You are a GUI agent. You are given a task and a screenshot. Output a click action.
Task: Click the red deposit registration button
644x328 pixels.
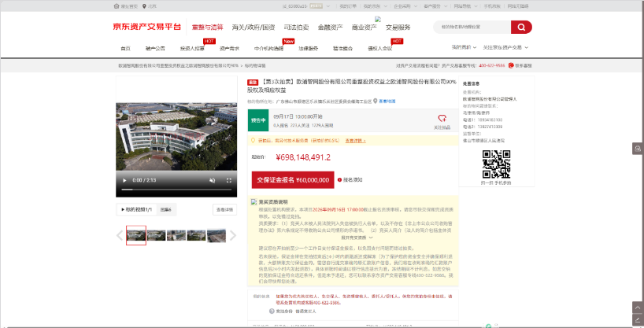point(293,180)
